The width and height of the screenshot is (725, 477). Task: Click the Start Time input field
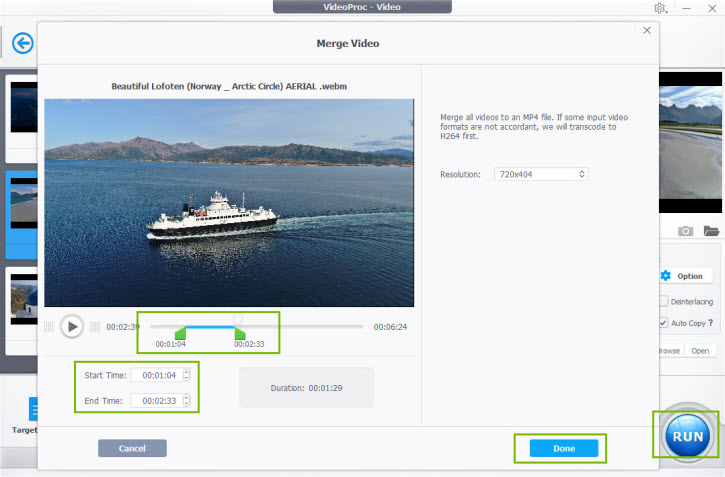160,375
